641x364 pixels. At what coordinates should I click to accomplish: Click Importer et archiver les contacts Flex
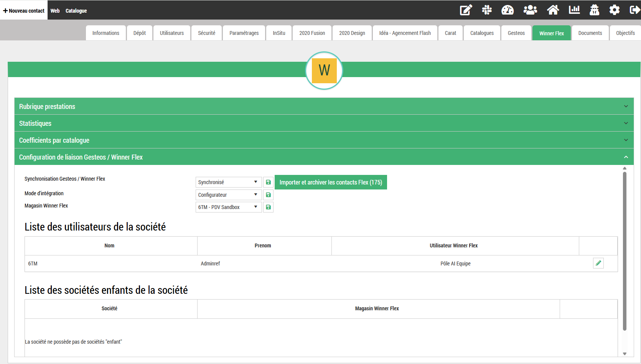pyautogui.click(x=331, y=182)
